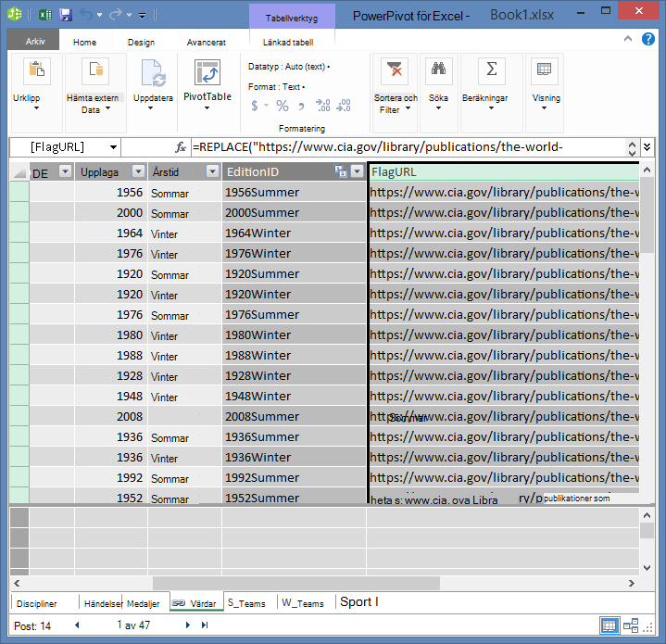Click the help question mark icon
666x644 pixels.
pos(648,40)
